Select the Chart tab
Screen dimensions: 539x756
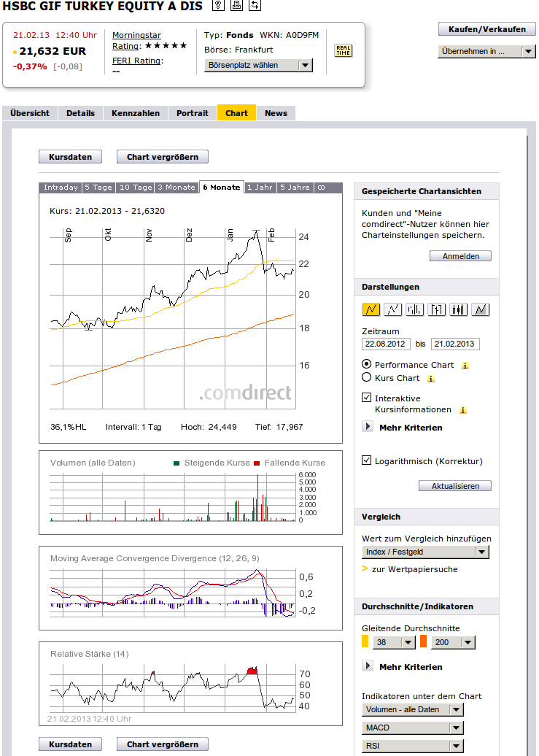[x=237, y=113]
